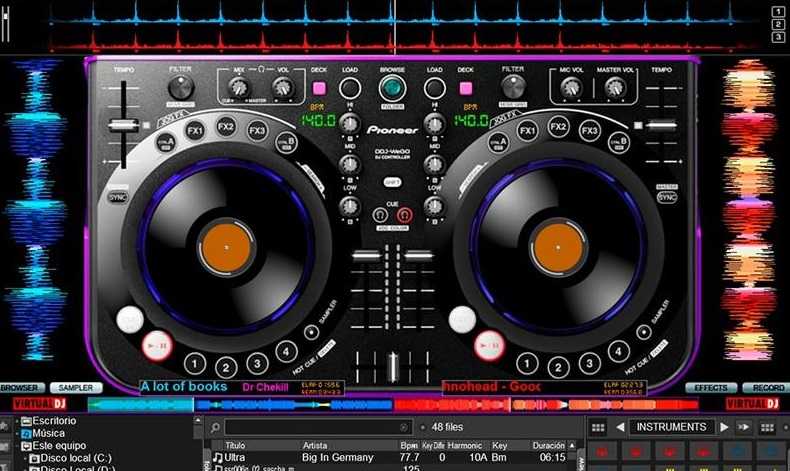The height and width of the screenshot is (471, 790).
Task: Activate FX1 on the left deck
Action: click(194, 131)
